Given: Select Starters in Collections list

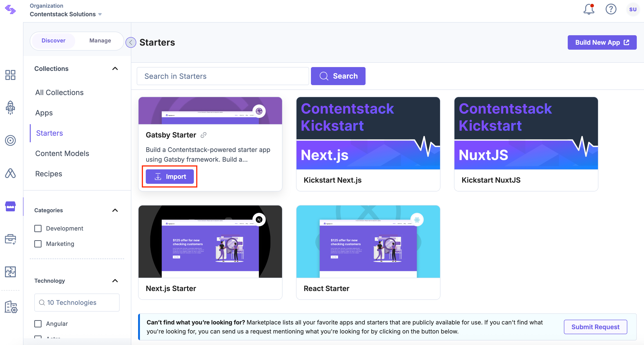Looking at the screenshot, I should [49, 133].
